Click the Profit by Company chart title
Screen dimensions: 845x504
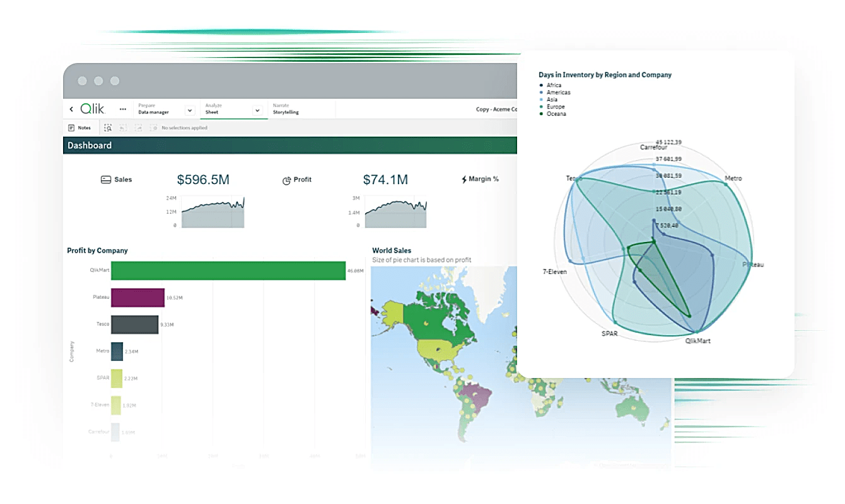pos(97,251)
